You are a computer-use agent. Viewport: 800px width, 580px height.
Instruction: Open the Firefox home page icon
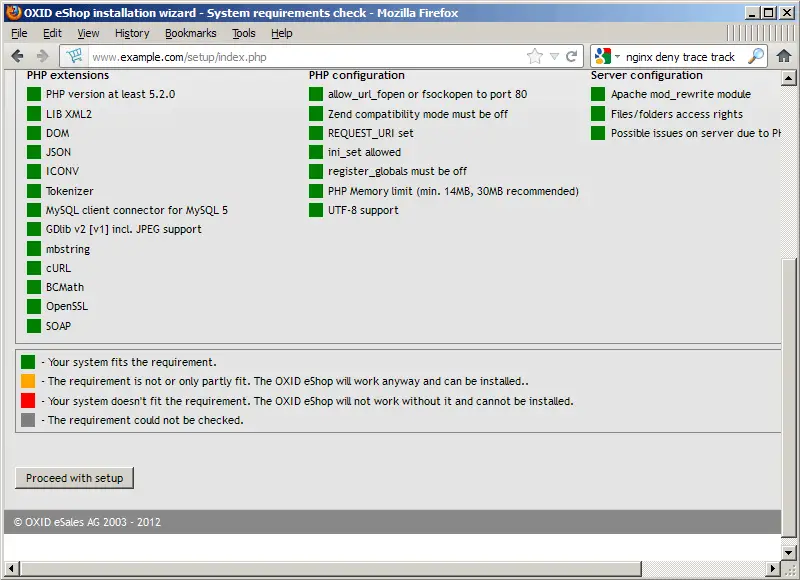tap(784, 56)
